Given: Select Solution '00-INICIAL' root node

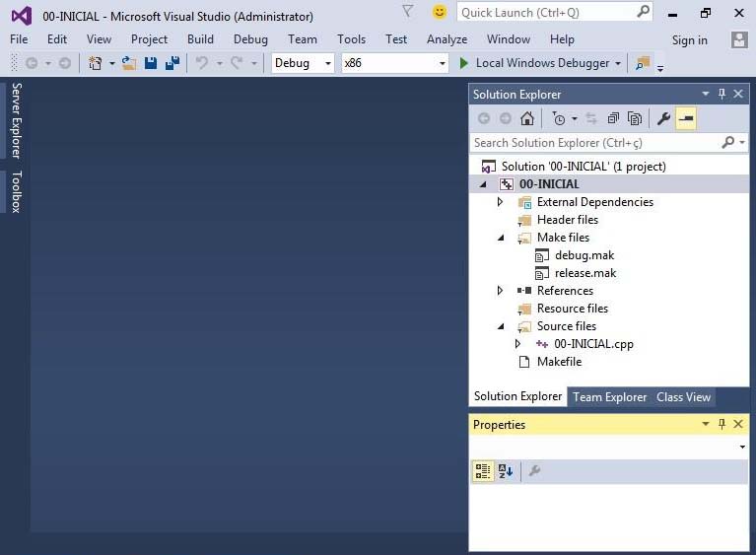Looking at the screenshot, I should (584, 167).
